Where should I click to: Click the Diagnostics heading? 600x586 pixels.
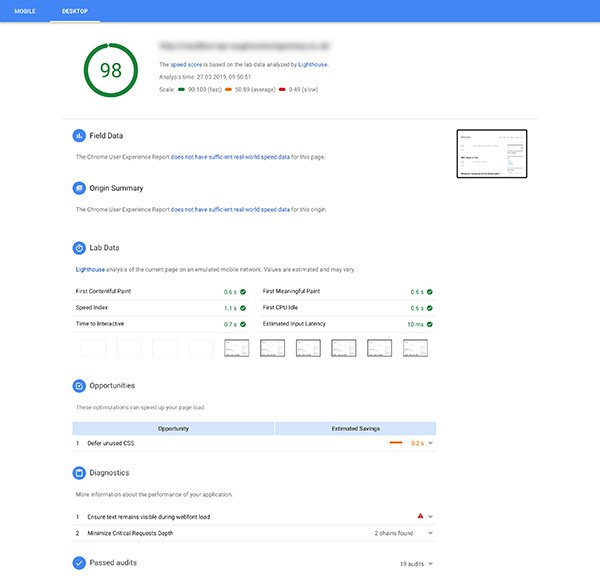pyautogui.click(x=109, y=473)
